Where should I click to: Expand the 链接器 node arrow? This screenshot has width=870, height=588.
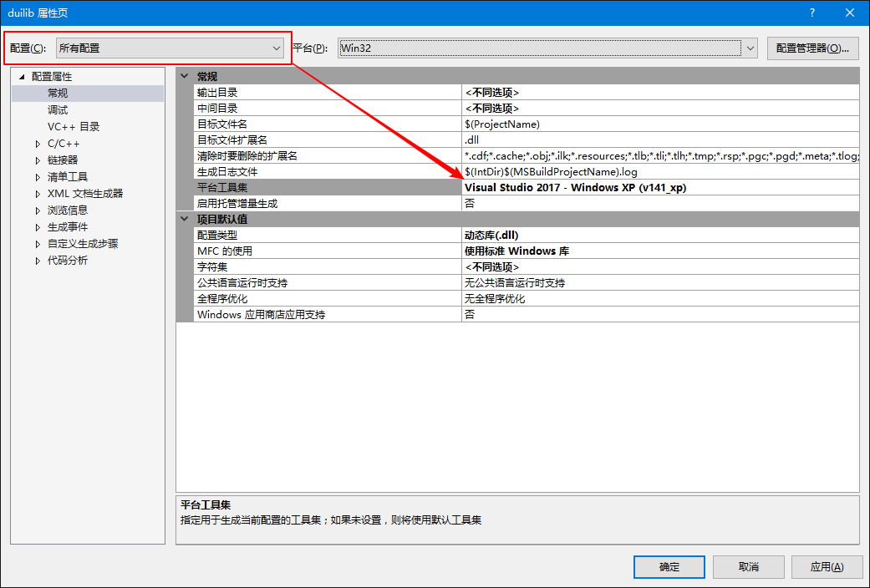point(38,161)
